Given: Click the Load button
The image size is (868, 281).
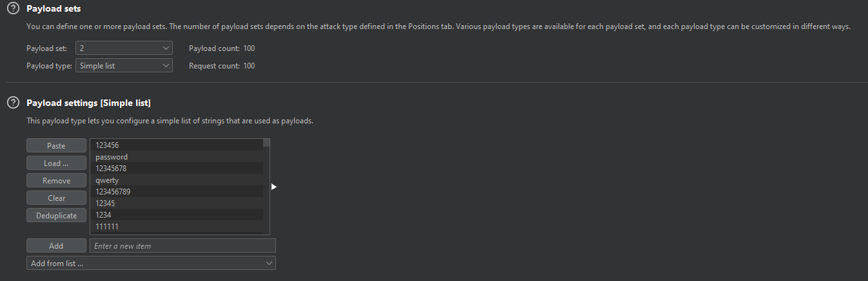Looking at the screenshot, I should coord(56,163).
